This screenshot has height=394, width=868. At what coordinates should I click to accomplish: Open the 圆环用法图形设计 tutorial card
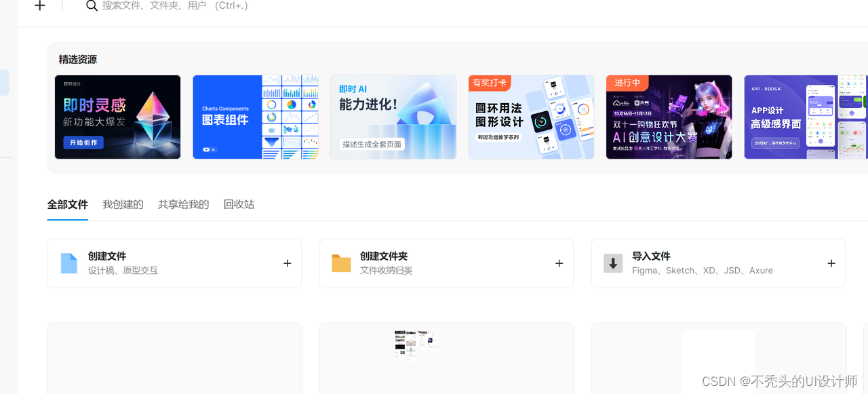531,117
